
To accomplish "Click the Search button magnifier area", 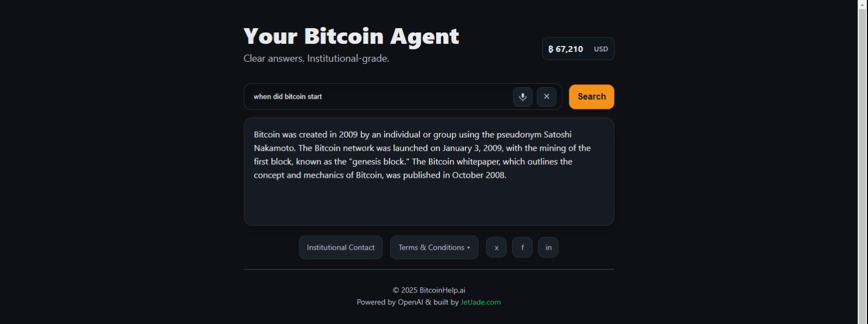I will 591,96.
